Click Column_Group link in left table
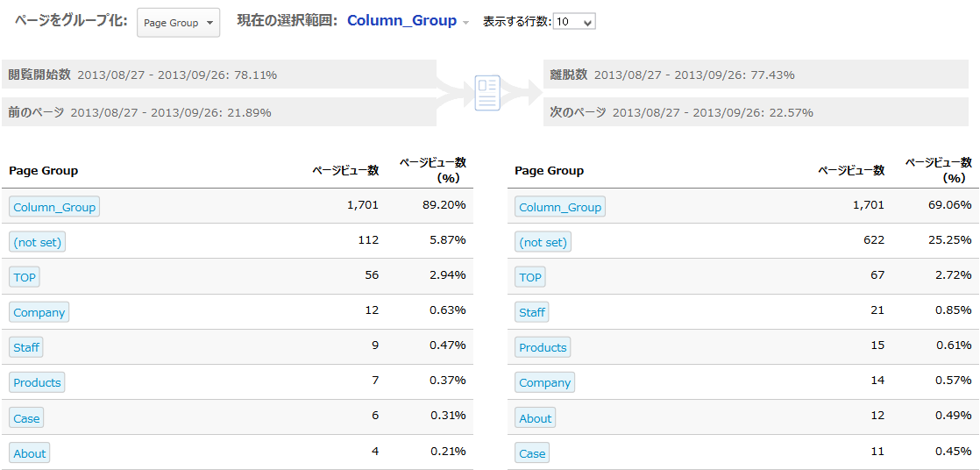 pos(54,207)
